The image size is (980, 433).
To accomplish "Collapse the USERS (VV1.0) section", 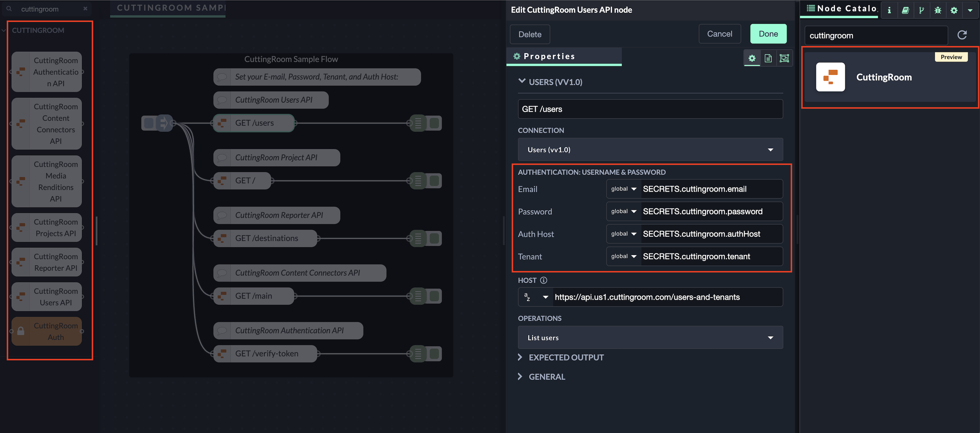I will [522, 81].
